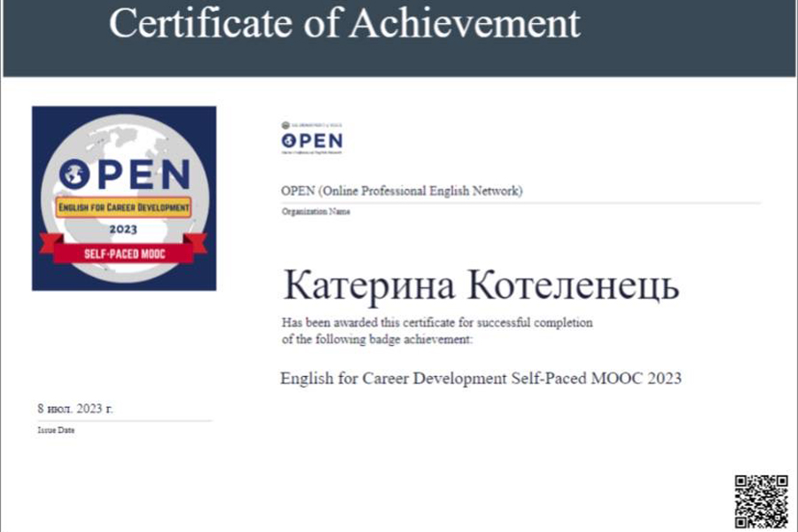The image size is (798, 532).
Task: Click 'English for Career Development Self-Paced MOOC 2023'
Action: (481, 379)
